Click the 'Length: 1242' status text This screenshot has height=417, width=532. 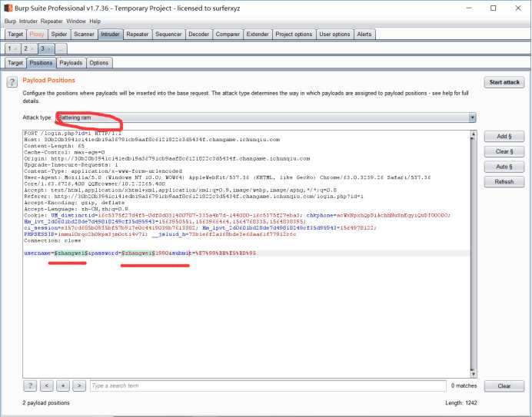click(461, 402)
